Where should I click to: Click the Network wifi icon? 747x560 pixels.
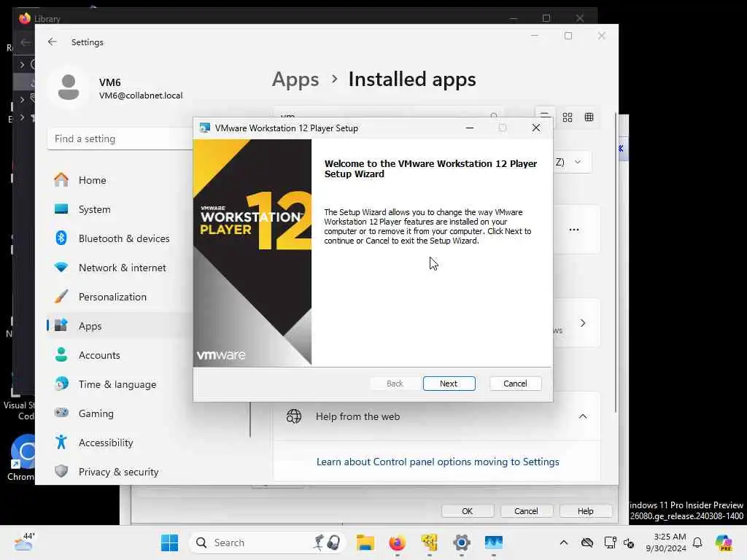tap(61, 267)
